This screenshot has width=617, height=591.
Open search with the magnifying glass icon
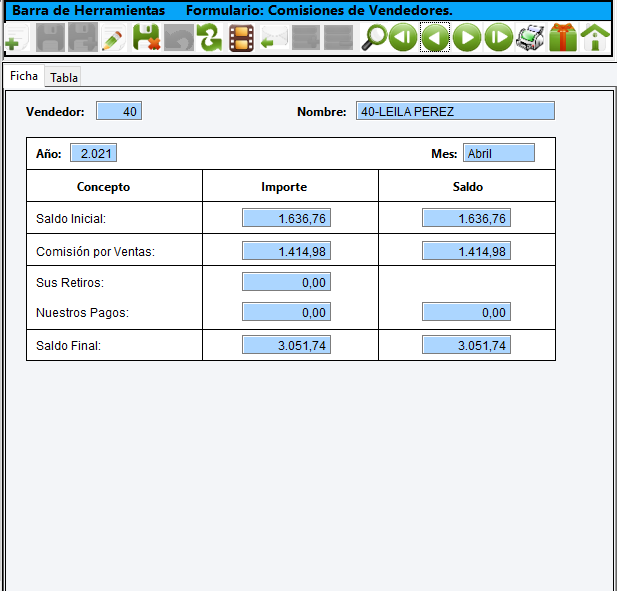pyautogui.click(x=373, y=38)
